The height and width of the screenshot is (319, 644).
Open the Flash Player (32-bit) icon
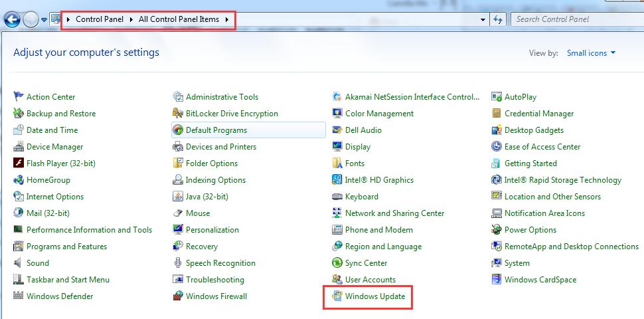[x=19, y=163]
